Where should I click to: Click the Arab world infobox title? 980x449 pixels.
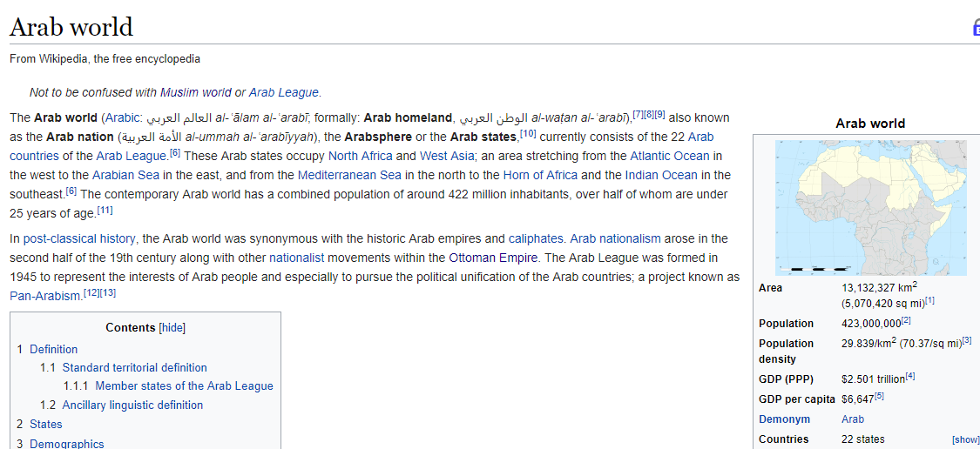pos(870,124)
